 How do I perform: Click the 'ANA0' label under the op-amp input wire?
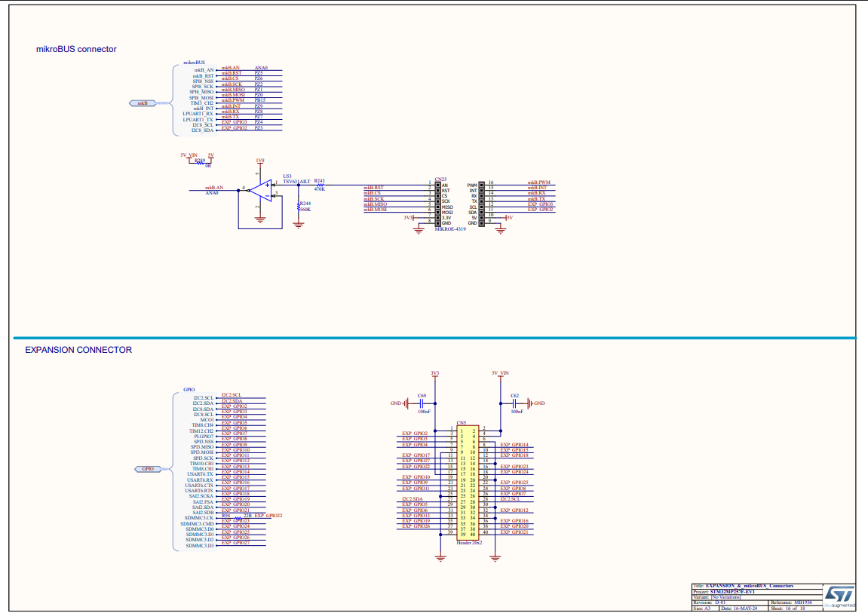pos(211,193)
